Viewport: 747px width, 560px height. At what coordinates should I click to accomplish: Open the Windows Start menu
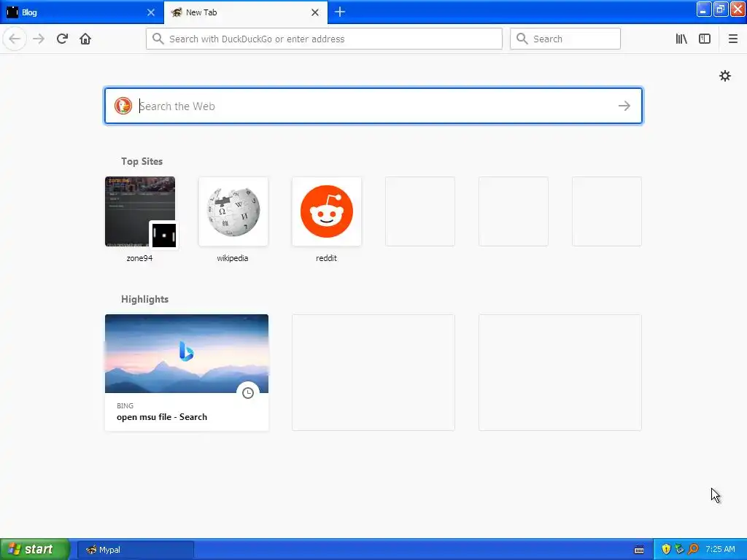point(35,549)
